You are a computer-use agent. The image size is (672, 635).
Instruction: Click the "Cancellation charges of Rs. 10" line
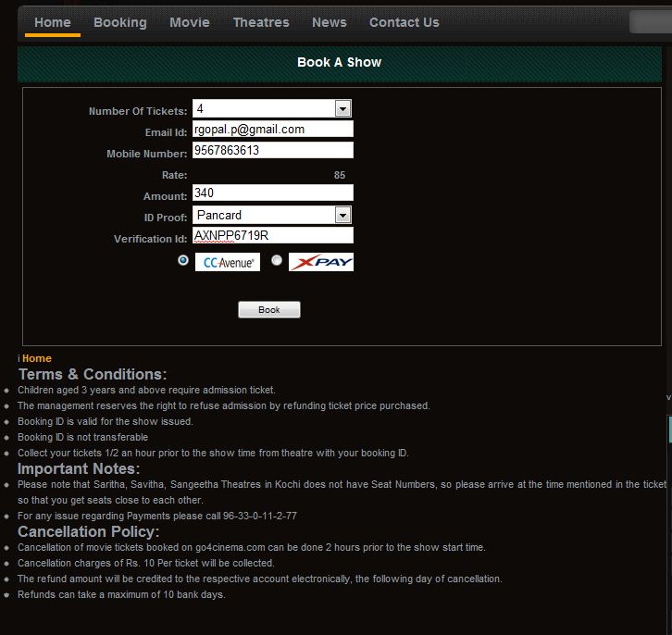pyautogui.click(x=145, y=563)
